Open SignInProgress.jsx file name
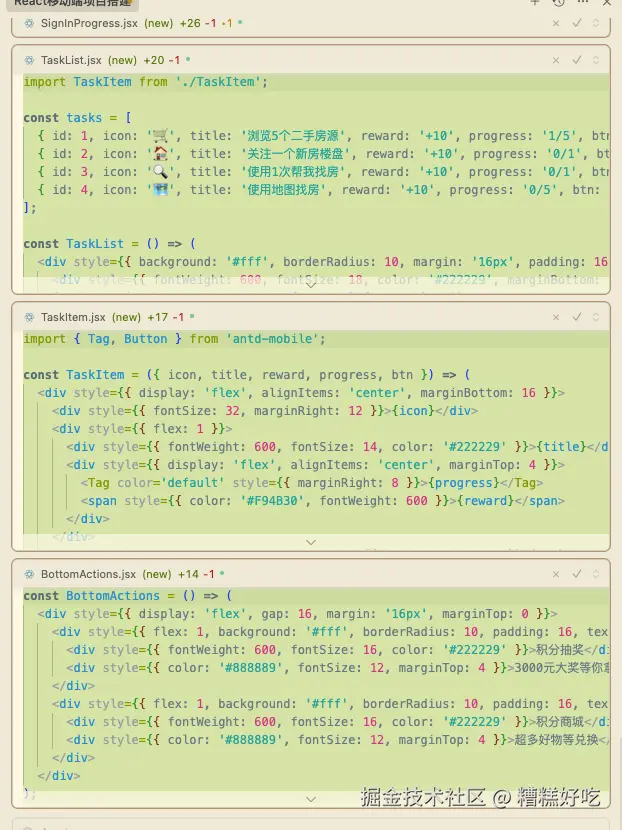This screenshot has height=830, width=622. (x=89, y=23)
